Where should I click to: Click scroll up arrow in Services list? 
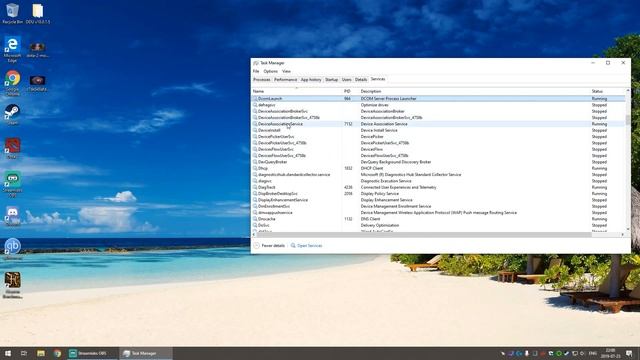pyautogui.click(x=628, y=90)
